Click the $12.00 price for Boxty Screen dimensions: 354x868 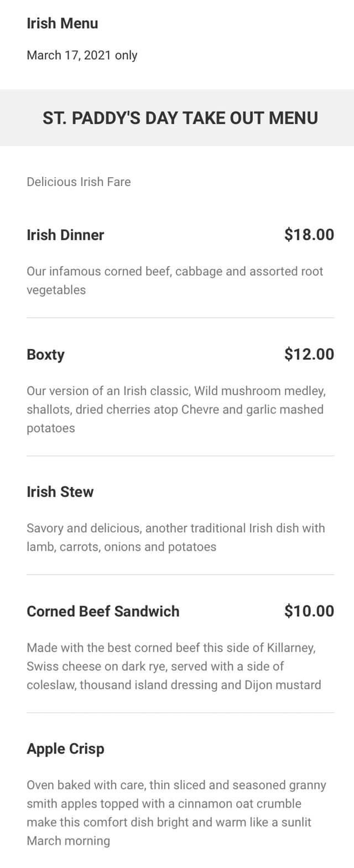[309, 354]
